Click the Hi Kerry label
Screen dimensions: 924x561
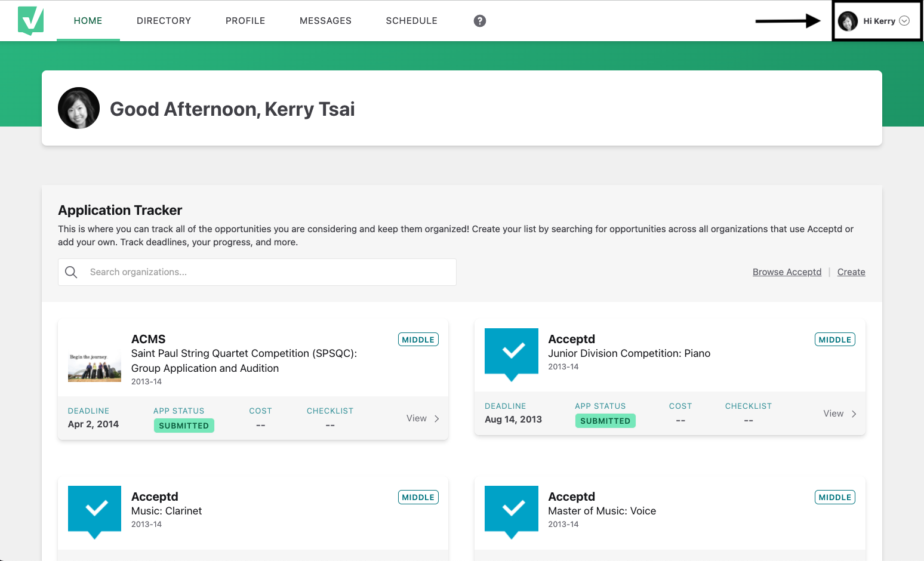click(879, 21)
